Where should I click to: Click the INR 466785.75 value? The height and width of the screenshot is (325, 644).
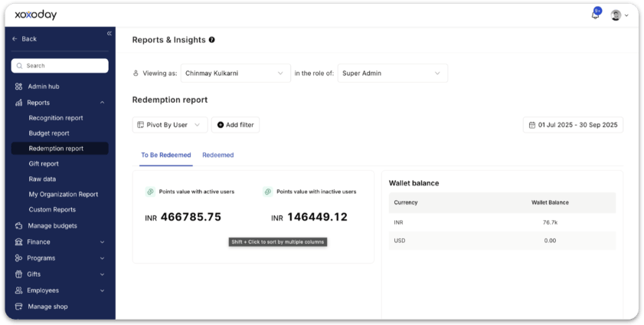click(x=183, y=217)
